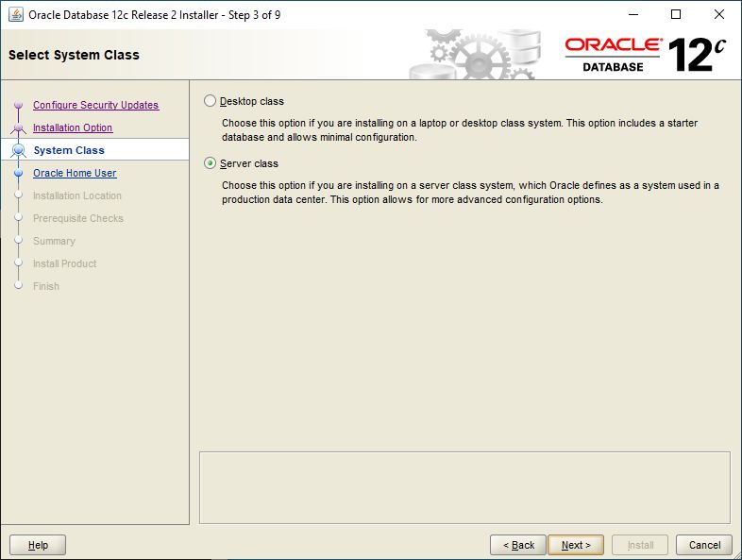Click the Cancel button
The width and height of the screenshot is (742, 560).
point(704,545)
